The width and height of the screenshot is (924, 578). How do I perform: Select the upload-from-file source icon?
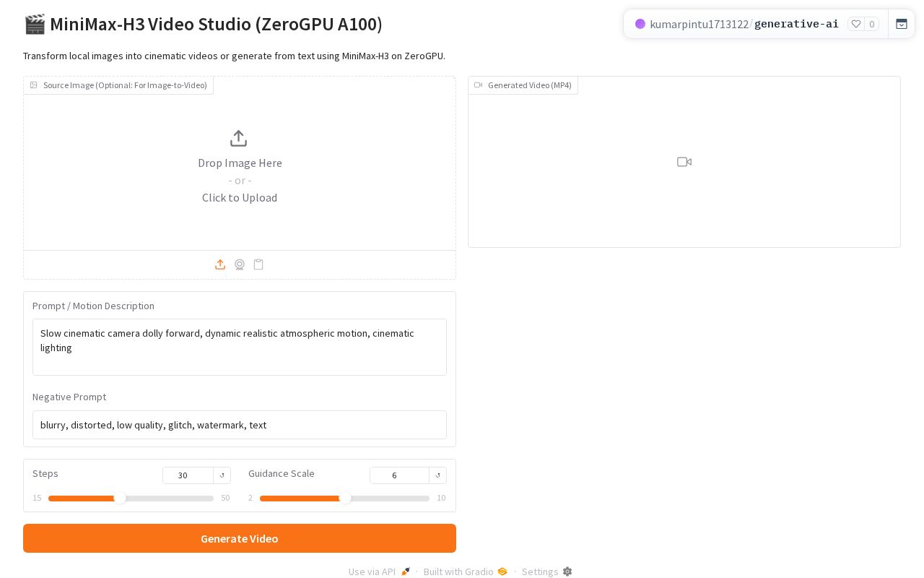220,264
